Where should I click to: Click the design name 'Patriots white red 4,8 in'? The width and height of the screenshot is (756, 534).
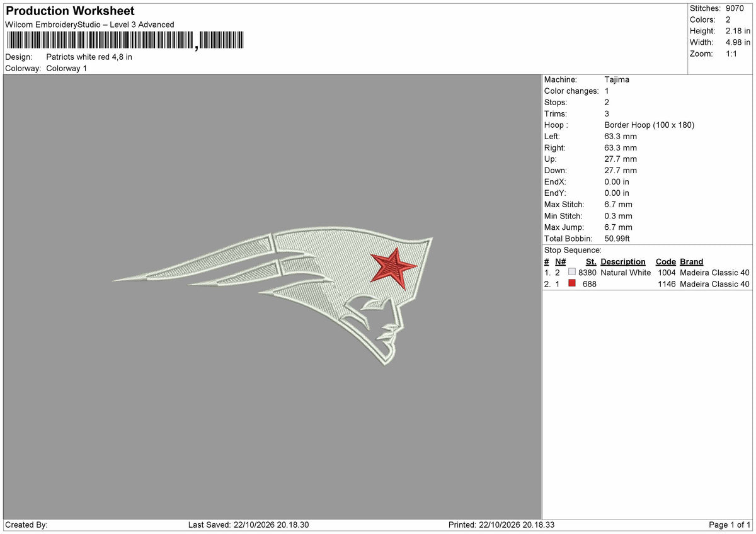click(89, 57)
